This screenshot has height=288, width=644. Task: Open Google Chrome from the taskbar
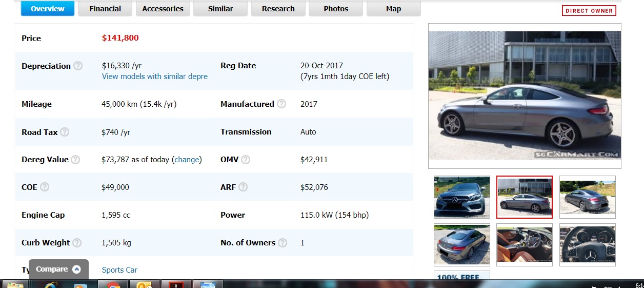point(113,285)
